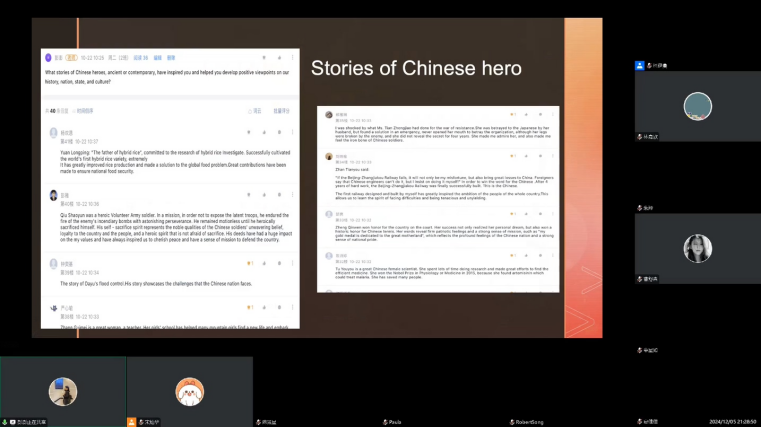Click the orange like count on the Dayu flood comment

[x=249, y=264]
